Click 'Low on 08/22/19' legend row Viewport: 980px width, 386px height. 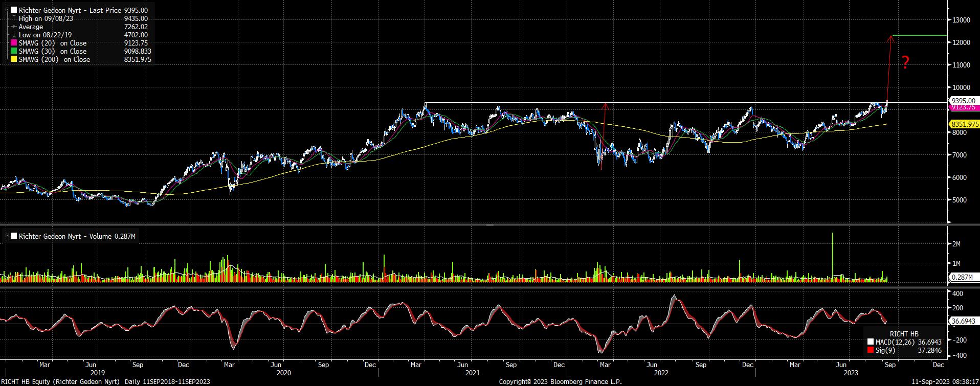46,35
